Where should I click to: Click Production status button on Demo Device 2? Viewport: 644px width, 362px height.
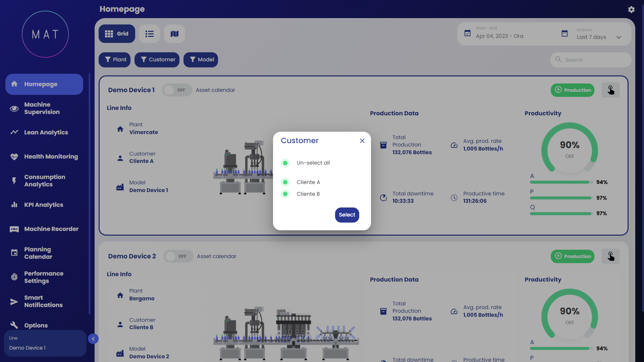pos(572,256)
